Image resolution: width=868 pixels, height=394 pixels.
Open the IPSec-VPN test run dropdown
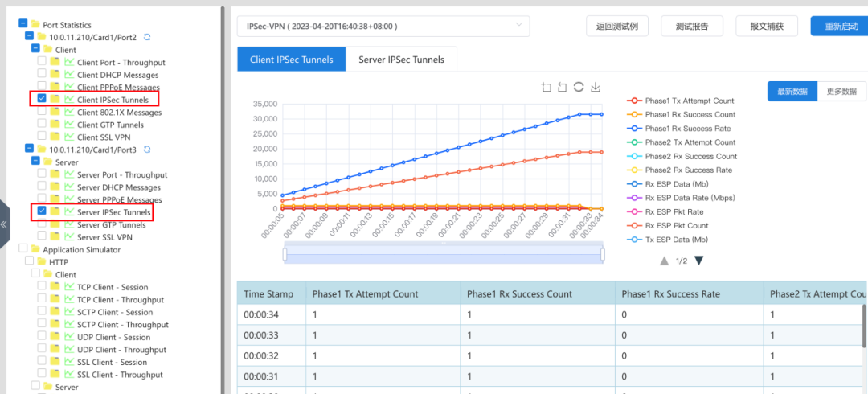(x=383, y=26)
